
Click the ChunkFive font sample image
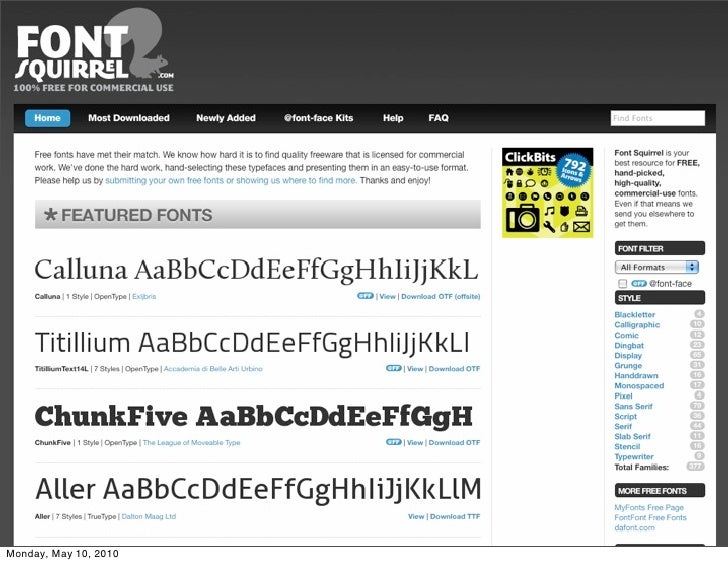(254, 416)
